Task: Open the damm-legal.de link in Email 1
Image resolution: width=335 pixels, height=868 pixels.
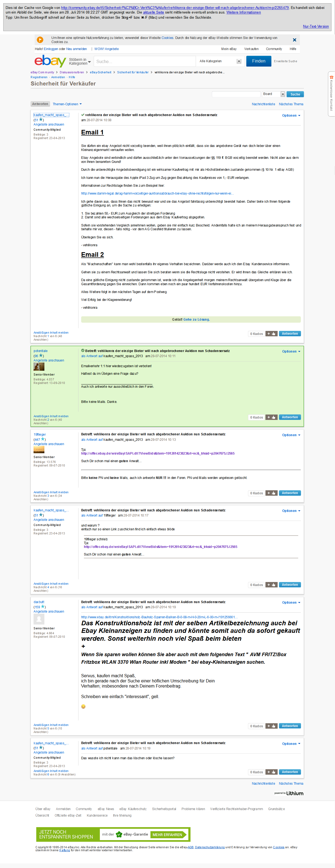Action: 157,193
